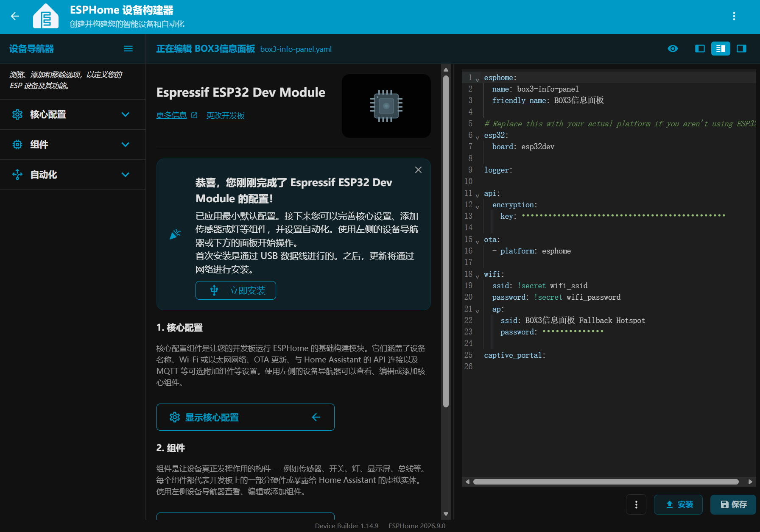The image size is (760, 532).
Task: Dismiss the congratulations banner
Action: (418, 170)
